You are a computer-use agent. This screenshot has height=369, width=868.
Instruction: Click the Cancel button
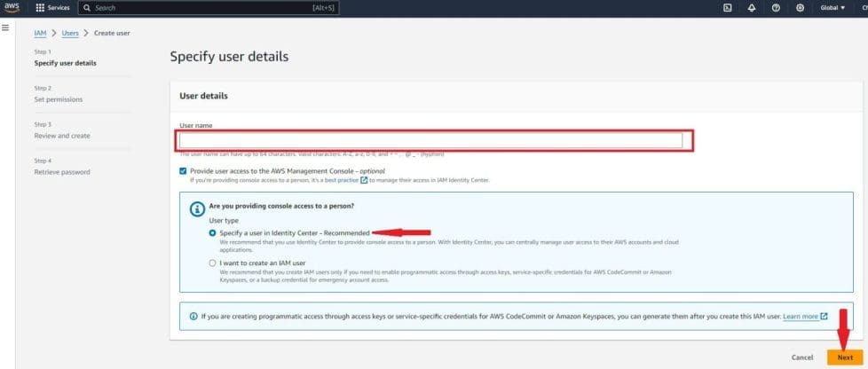(x=802, y=357)
